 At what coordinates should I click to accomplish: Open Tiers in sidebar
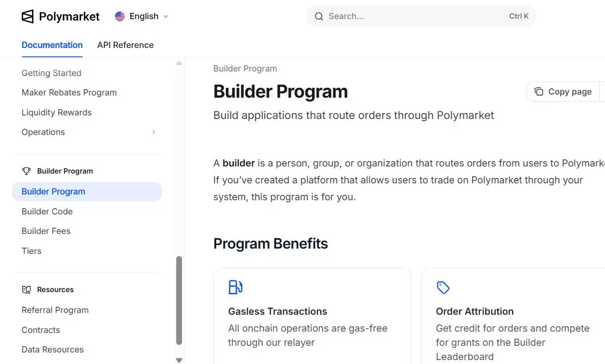(31, 251)
